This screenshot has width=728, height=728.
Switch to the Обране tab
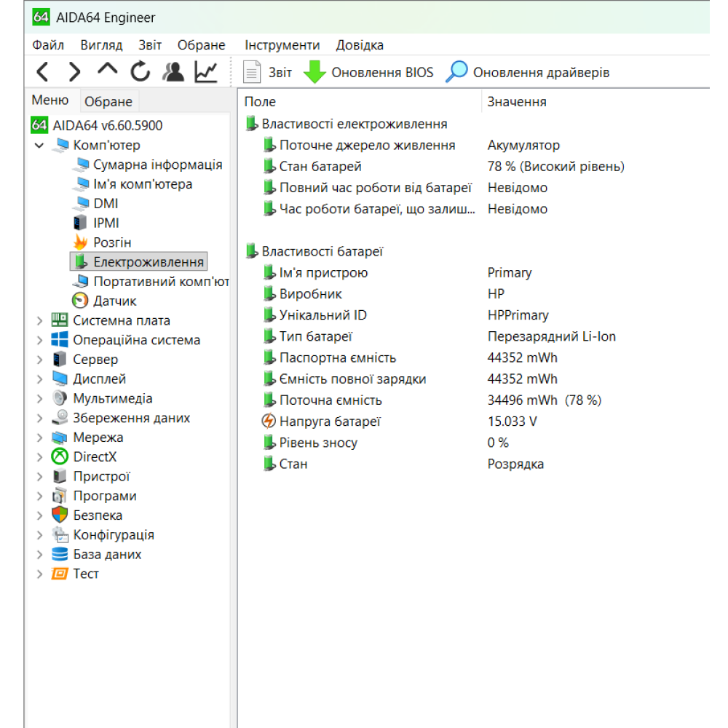tap(108, 102)
